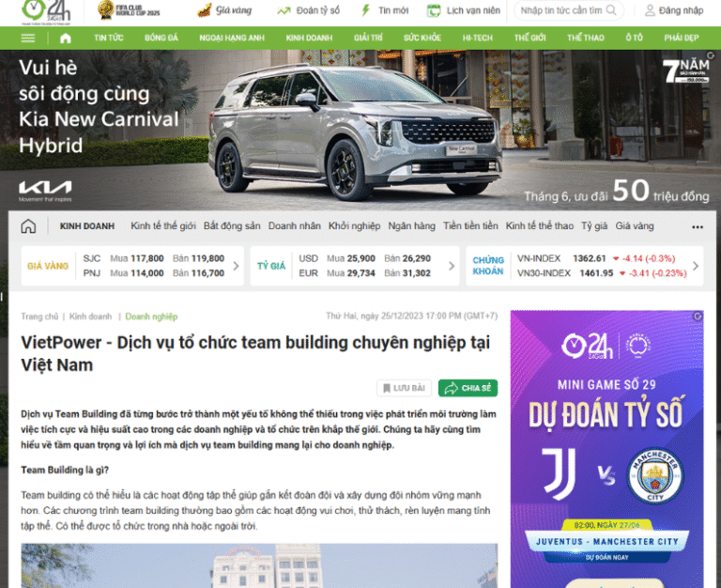
Task: Click the TỶ GIÁ widget label
Action: [271, 266]
